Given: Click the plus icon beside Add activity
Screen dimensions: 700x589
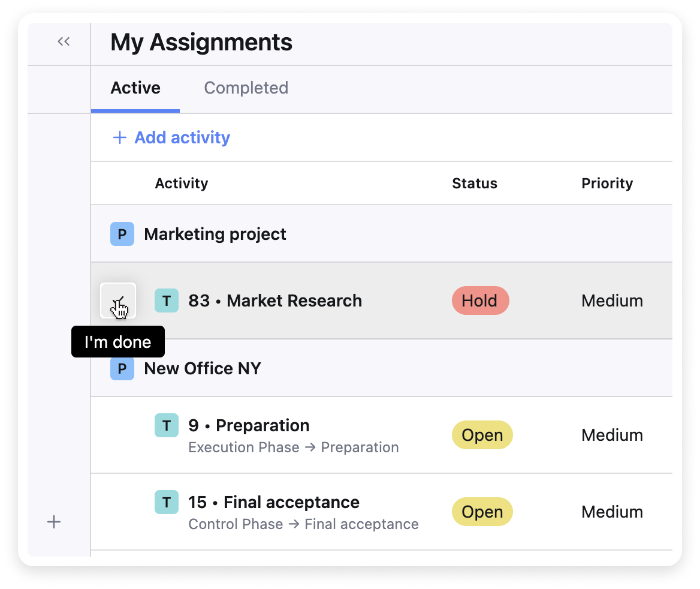Looking at the screenshot, I should (x=120, y=138).
